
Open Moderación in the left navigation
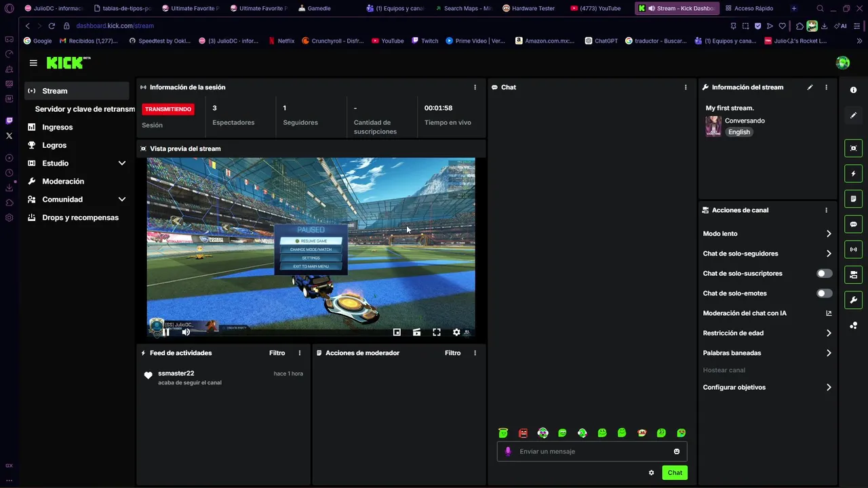point(77,182)
